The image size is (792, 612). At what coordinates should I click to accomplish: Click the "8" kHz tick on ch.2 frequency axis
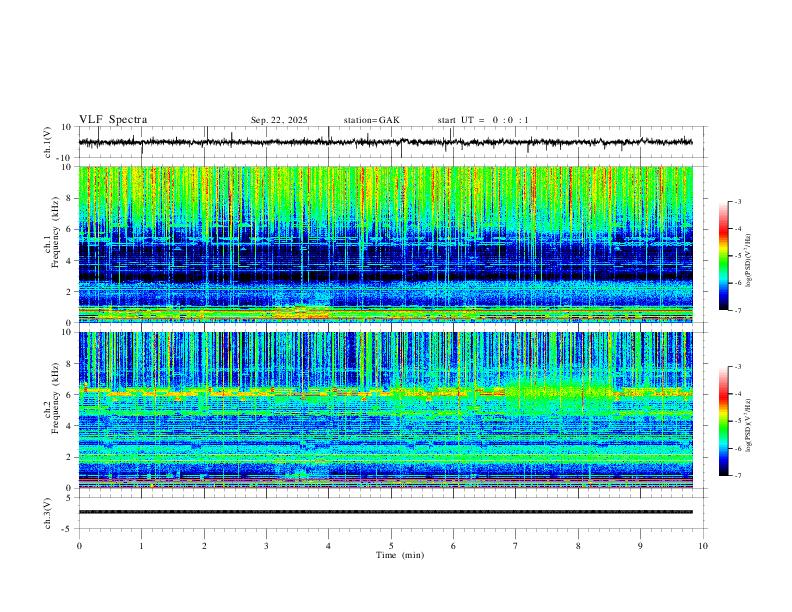click(x=69, y=363)
